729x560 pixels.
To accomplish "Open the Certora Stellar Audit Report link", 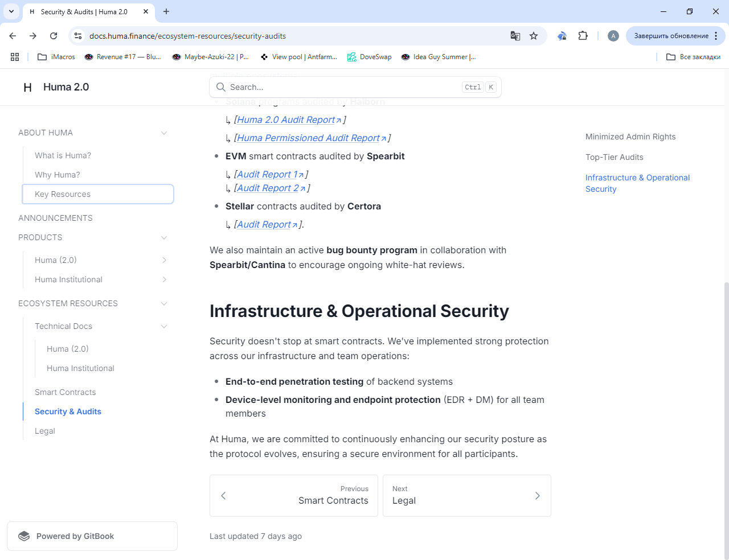I will point(267,224).
